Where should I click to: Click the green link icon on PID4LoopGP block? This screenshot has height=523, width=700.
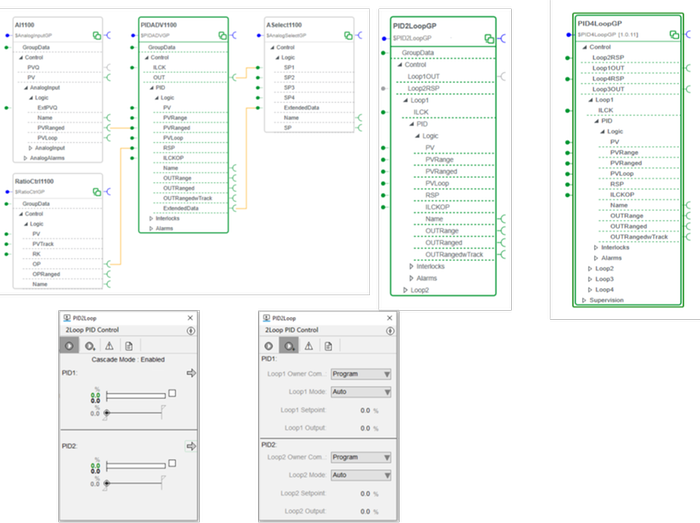[674, 34]
